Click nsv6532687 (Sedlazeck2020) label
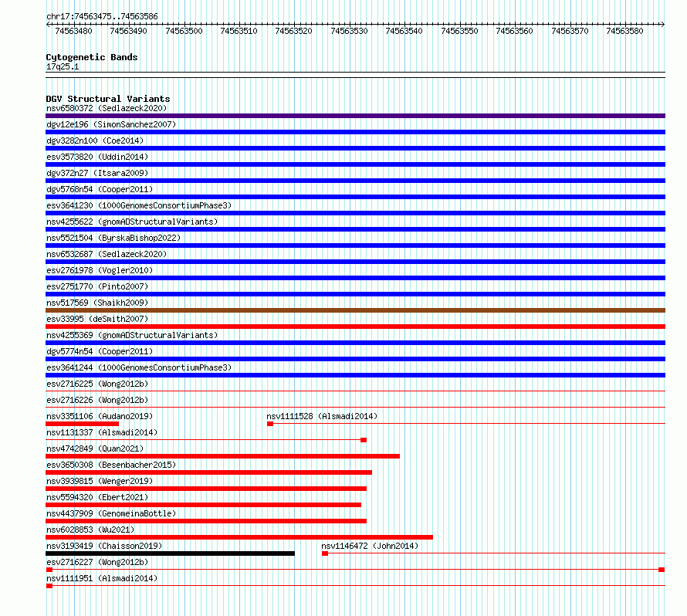 tap(107, 254)
